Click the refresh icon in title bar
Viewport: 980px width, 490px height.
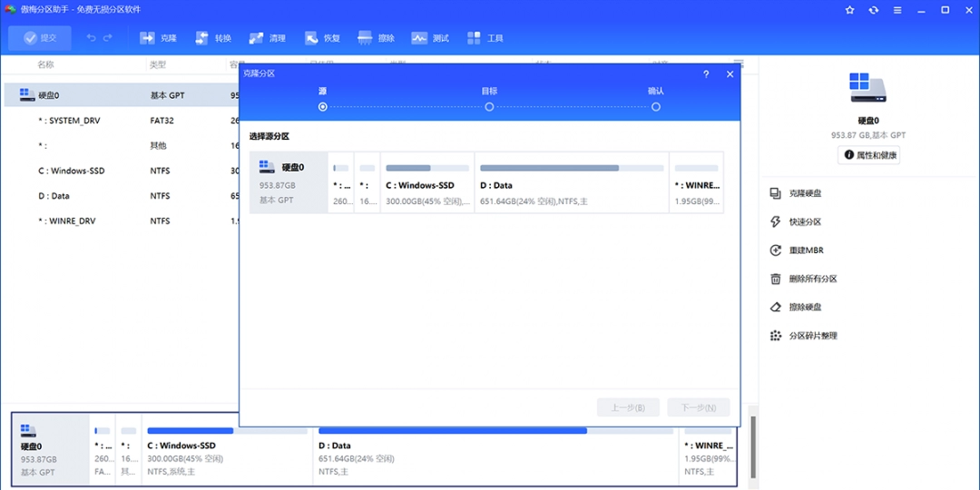pos(873,10)
